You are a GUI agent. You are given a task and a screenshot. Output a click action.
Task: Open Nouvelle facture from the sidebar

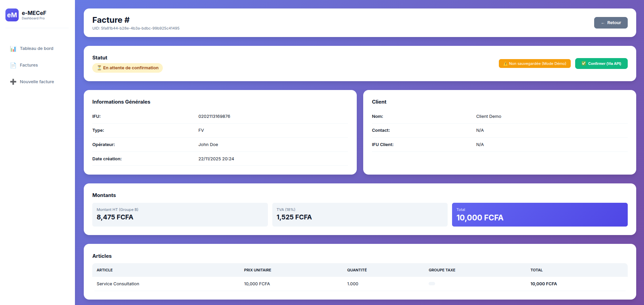coord(37,82)
